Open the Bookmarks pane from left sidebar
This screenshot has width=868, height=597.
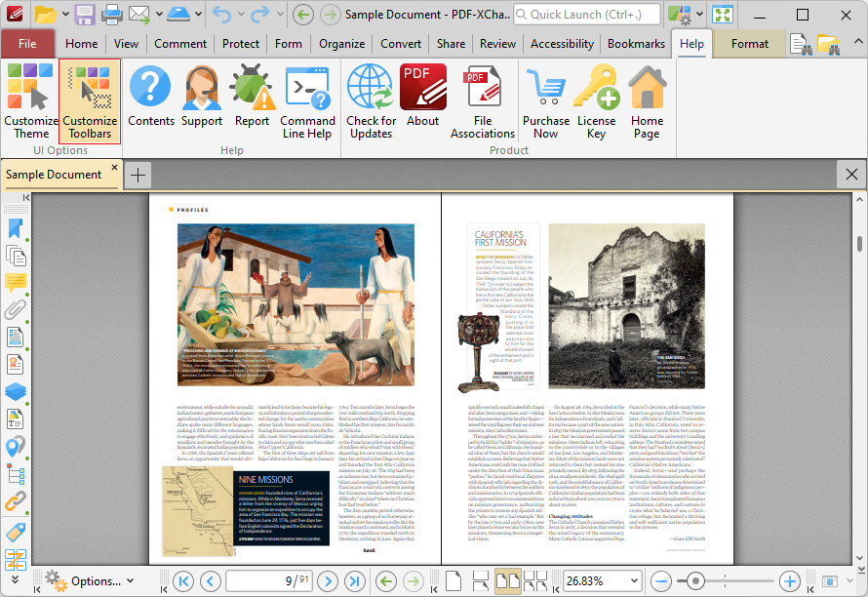16,228
